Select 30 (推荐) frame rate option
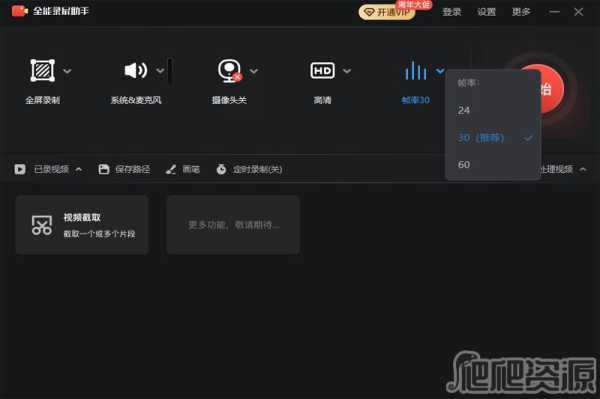 click(493, 138)
